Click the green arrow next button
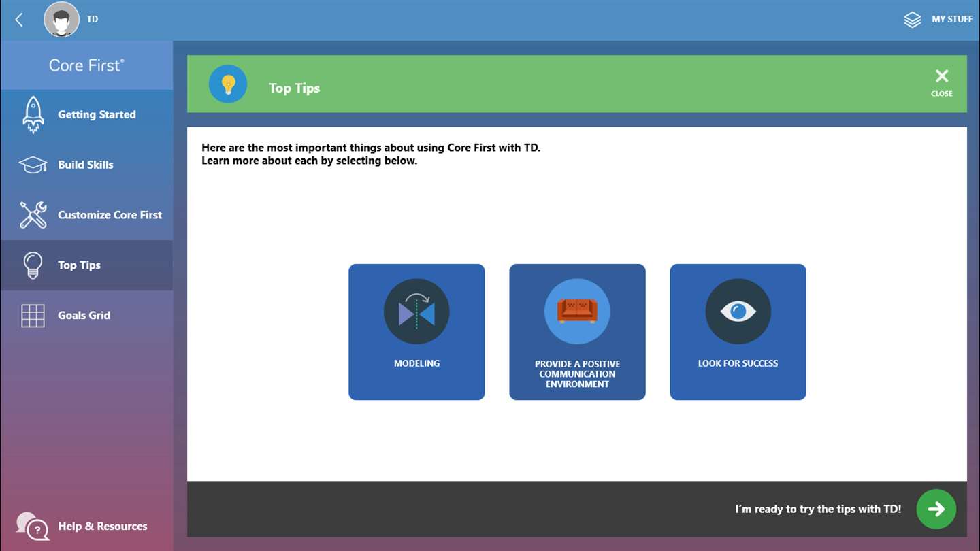This screenshot has height=551, width=980. (x=936, y=509)
